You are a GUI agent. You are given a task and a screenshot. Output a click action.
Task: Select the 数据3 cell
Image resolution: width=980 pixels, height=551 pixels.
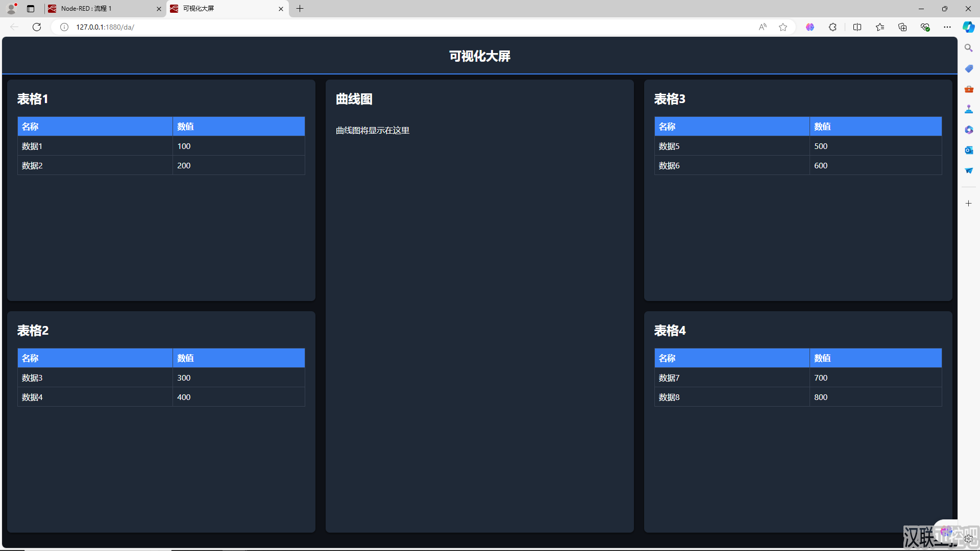[x=95, y=378]
